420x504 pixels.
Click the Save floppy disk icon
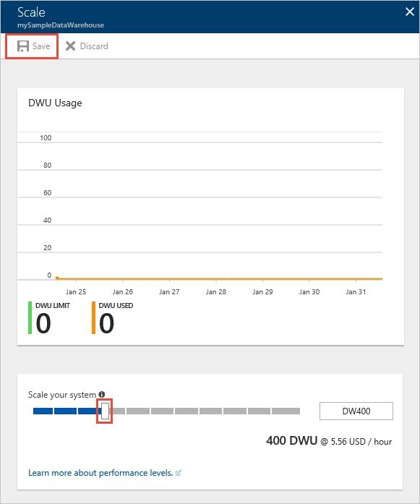coord(23,46)
